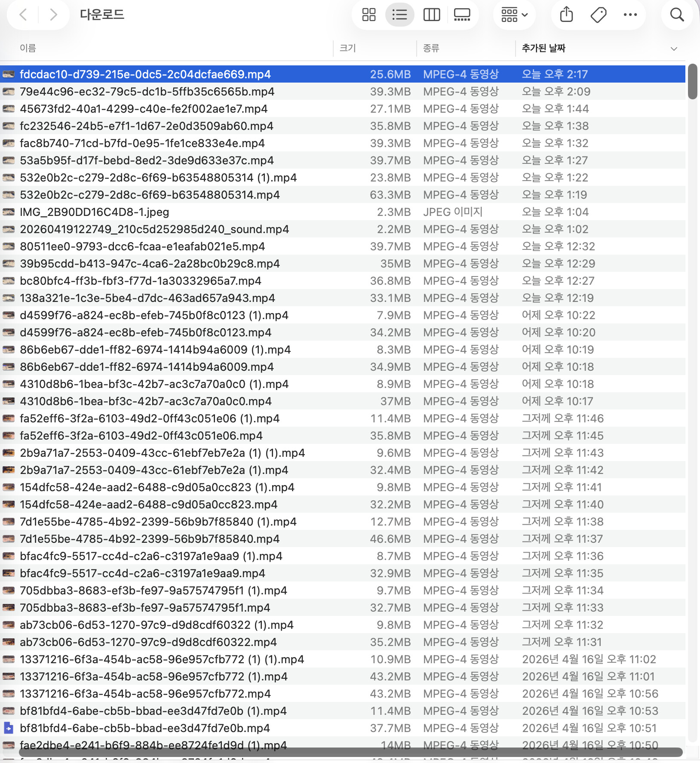This screenshot has height=763, width=700.
Task: Toggle sort direction chevron in date column
Action: click(x=674, y=49)
